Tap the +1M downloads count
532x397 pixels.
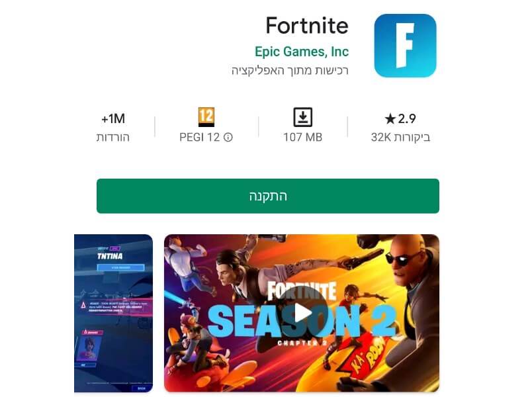[113, 118]
